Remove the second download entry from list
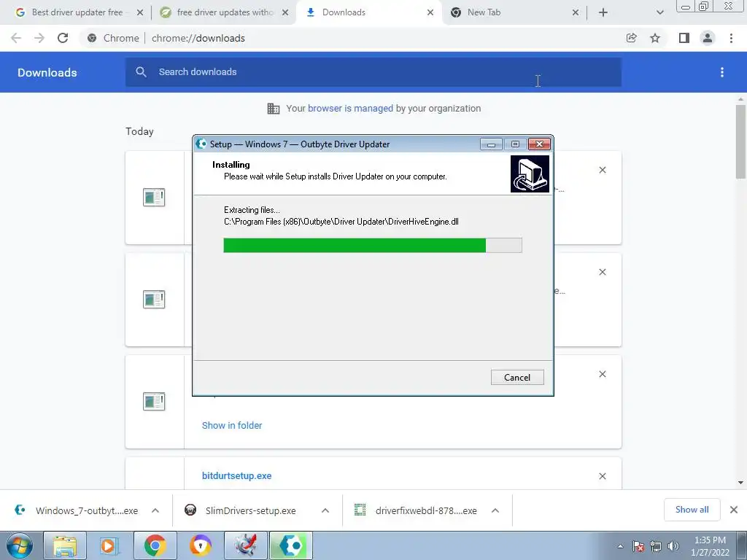747x560 pixels. (x=602, y=272)
